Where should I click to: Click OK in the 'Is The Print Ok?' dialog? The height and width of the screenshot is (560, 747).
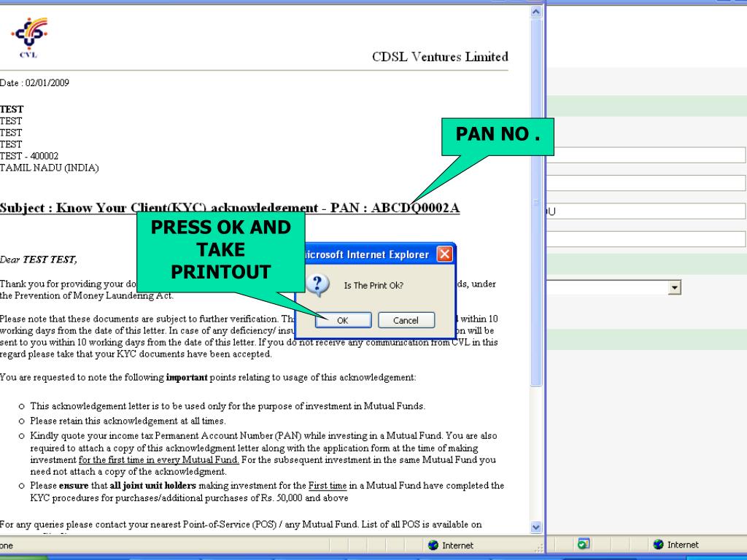(x=343, y=320)
